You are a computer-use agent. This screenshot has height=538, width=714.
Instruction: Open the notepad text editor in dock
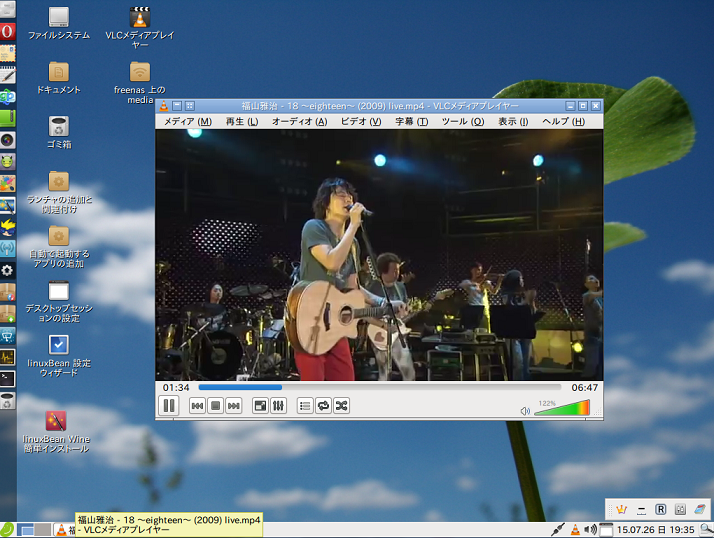tap(8, 75)
